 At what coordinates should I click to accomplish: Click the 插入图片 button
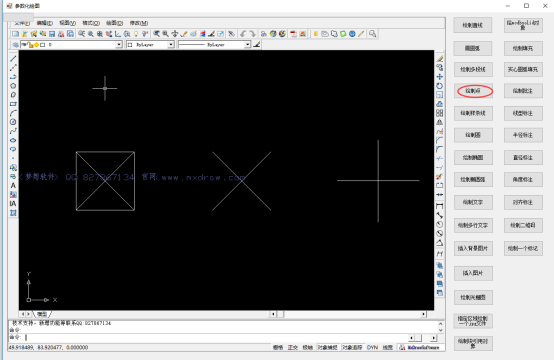473,273
